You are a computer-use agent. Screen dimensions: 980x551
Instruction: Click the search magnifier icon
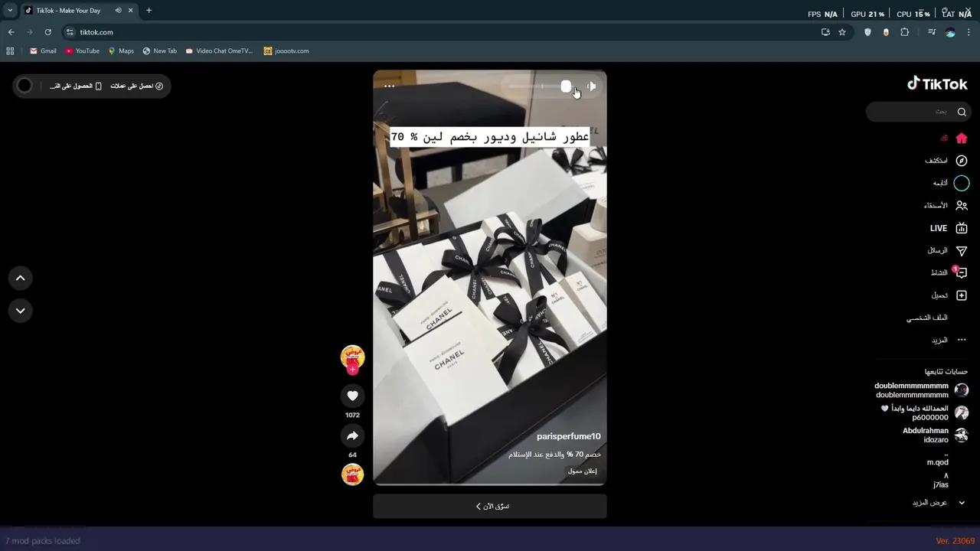(962, 112)
